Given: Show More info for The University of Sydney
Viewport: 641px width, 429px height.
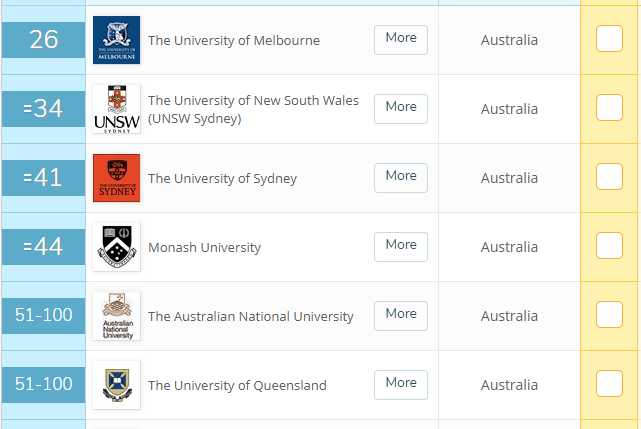Looking at the screenshot, I should coord(401,178).
